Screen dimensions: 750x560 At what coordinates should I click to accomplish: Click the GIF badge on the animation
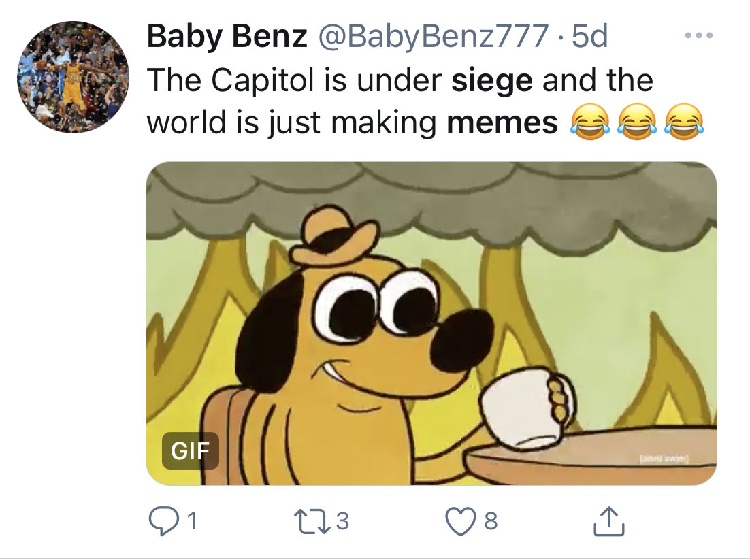pos(191,451)
